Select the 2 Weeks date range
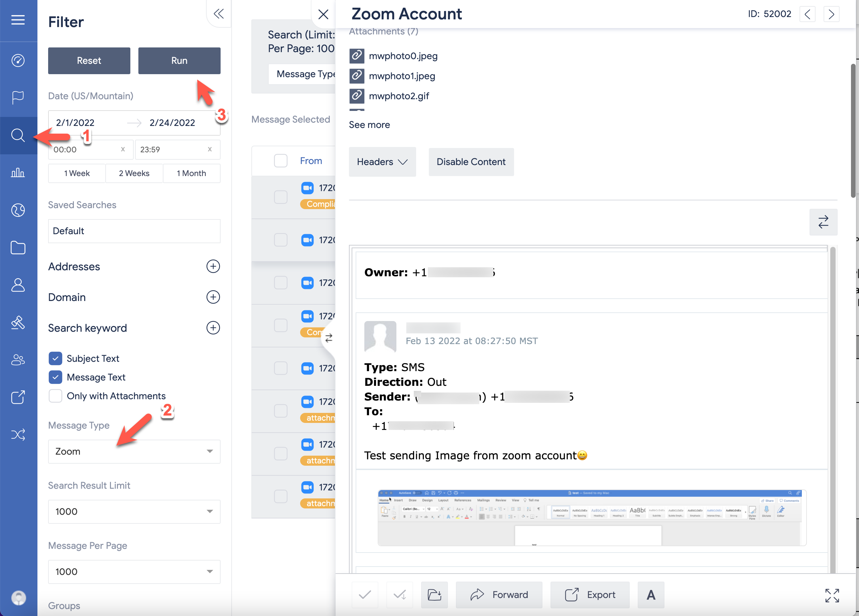This screenshot has height=616, width=859. click(134, 173)
